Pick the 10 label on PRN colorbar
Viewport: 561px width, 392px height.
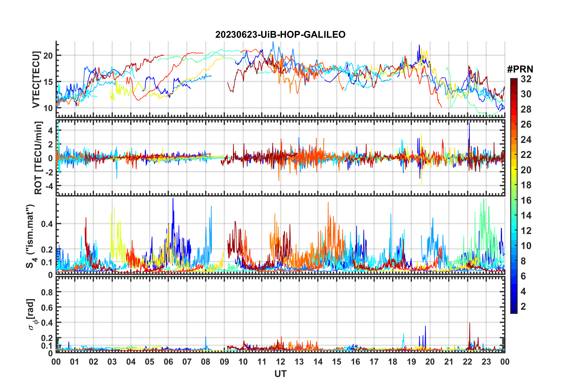click(526, 246)
